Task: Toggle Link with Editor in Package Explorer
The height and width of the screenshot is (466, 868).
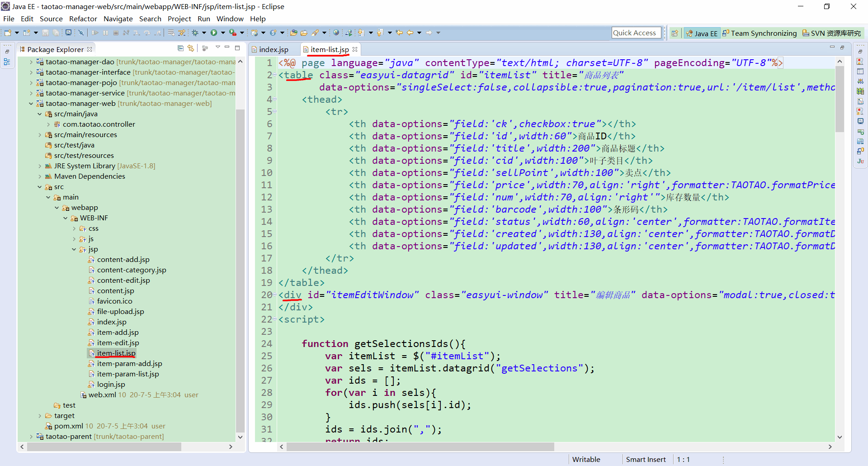Action: point(191,48)
